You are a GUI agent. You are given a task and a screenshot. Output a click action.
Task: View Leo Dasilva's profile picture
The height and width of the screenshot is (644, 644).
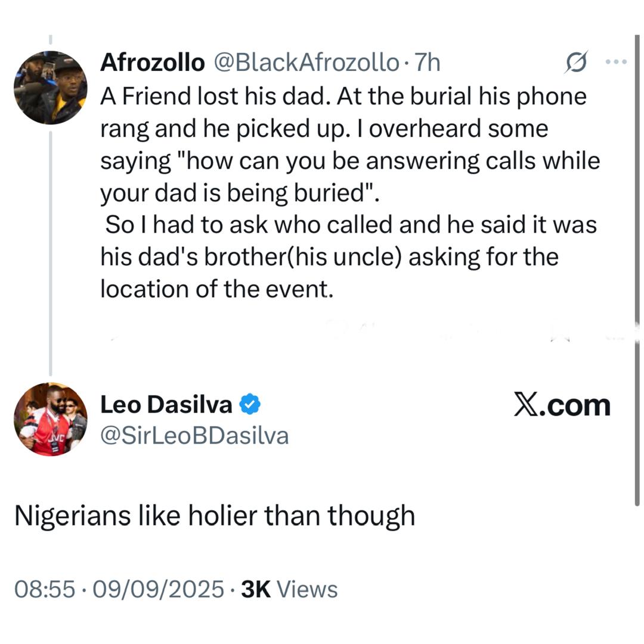[51, 419]
